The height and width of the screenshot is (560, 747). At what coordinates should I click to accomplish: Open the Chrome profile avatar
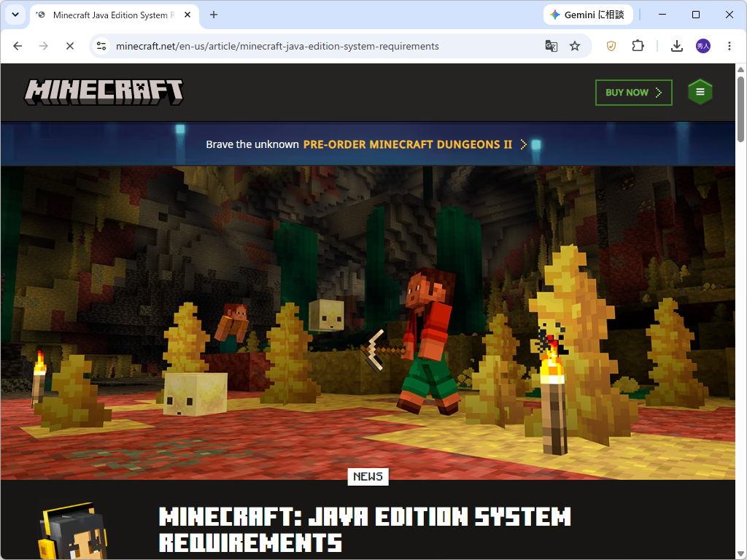(x=703, y=46)
